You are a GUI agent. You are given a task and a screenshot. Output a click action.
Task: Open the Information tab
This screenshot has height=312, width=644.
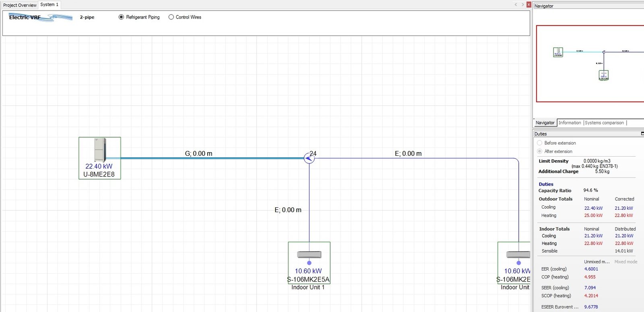click(x=570, y=123)
